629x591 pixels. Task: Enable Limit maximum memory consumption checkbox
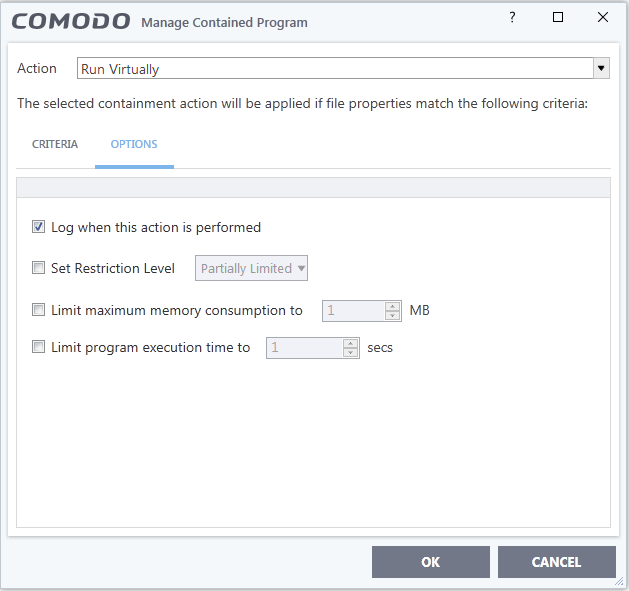click(39, 310)
